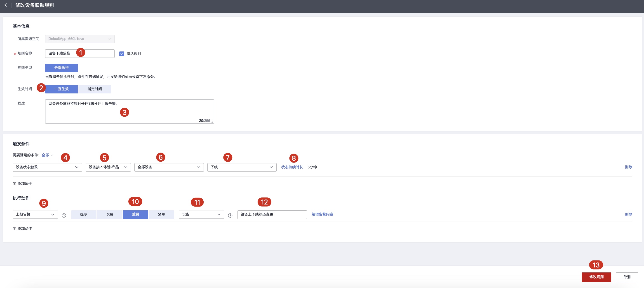Open the 下线 status dropdown

(242, 167)
